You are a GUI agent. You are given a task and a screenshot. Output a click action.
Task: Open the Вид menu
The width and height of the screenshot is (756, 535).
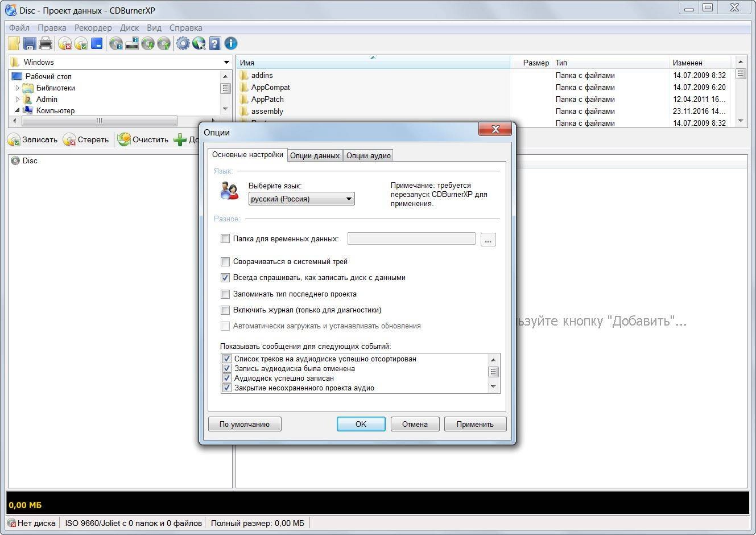click(154, 28)
